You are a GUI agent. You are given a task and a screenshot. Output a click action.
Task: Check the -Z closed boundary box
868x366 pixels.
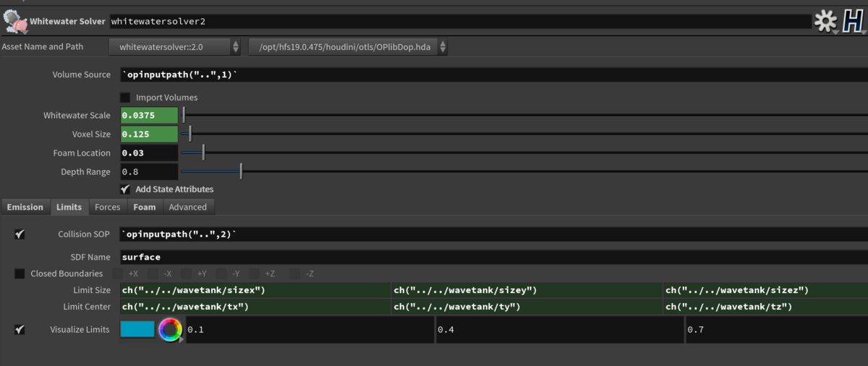[294, 273]
